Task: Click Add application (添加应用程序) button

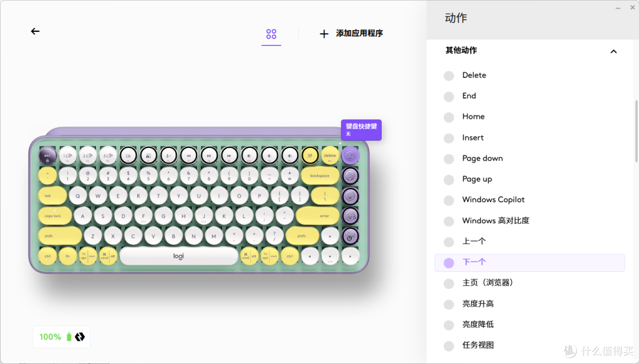Action: click(351, 34)
